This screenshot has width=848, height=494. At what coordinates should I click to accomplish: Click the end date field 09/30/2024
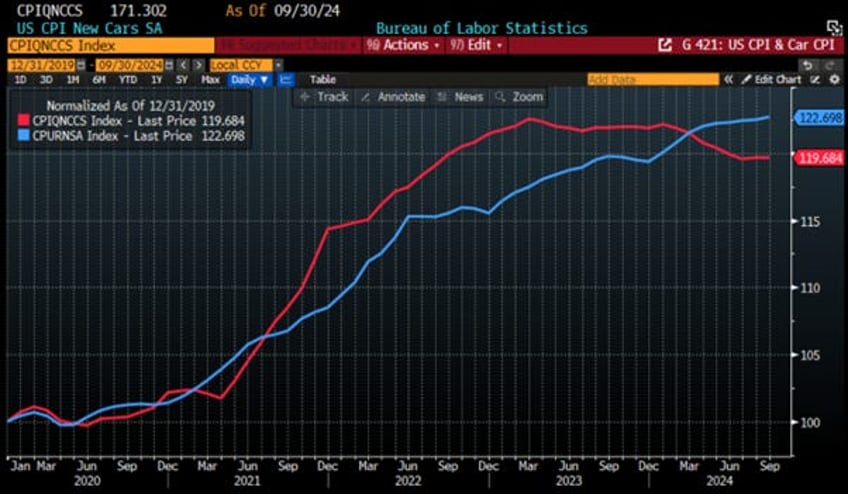(x=130, y=65)
